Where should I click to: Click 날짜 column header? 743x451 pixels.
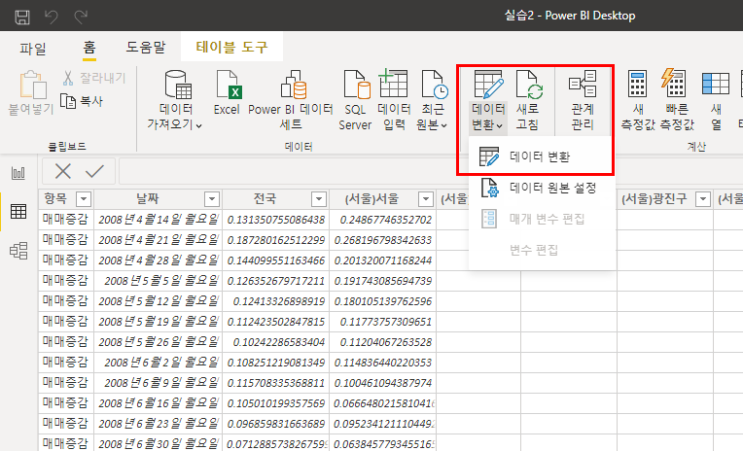[158, 199]
